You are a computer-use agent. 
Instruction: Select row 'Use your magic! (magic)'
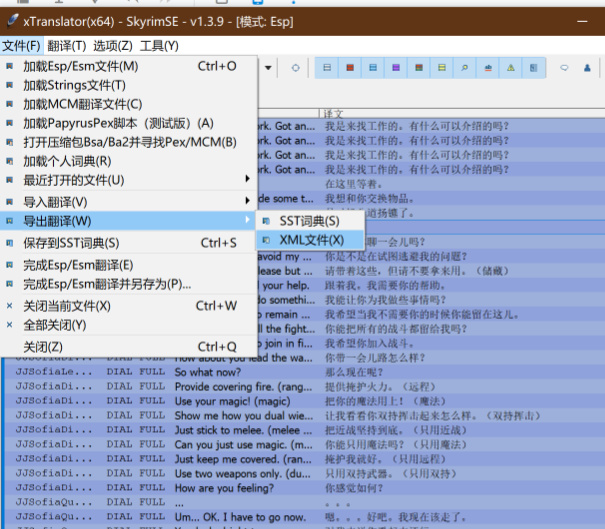pyautogui.click(x=305, y=401)
